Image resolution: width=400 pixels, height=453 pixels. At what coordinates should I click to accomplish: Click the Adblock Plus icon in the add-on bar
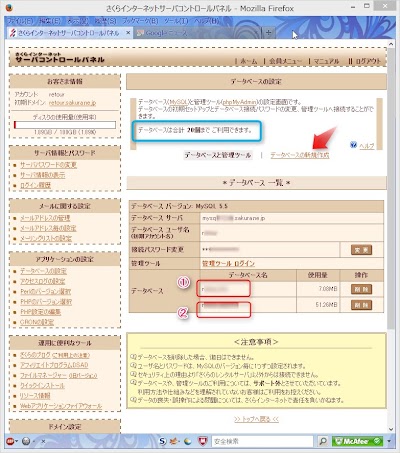pos(10,441)
